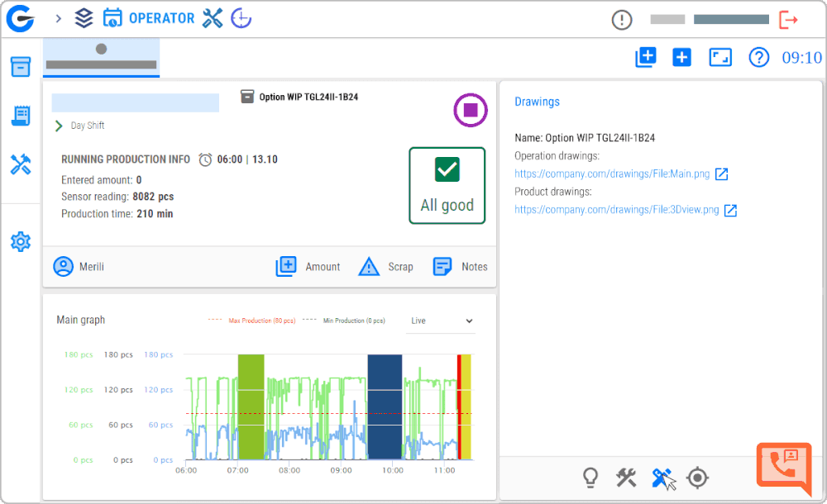Screen dimensions: 827x504
Task: Open the 3Dview.png product drawing link
Action: click(x=617, y=210)
